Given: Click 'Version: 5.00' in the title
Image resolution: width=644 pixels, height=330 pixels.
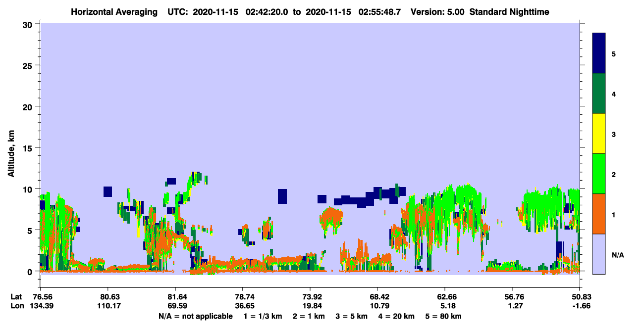Looking at the screenshot, I should point(437,12).
